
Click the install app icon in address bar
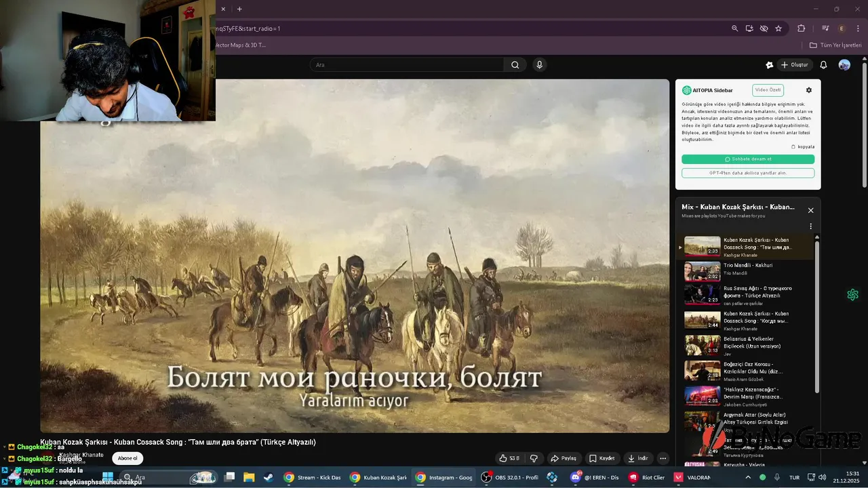(x=749, y=28)
